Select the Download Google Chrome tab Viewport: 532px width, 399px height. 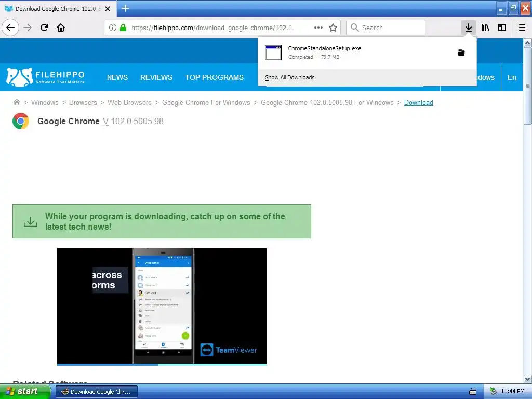[x=58, y=9]
